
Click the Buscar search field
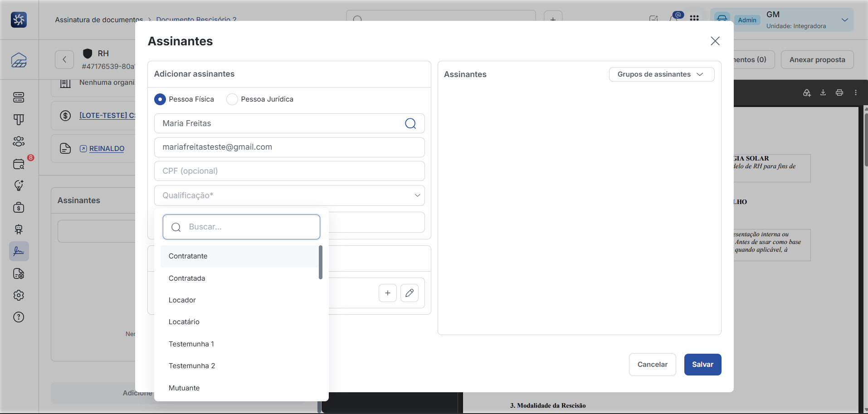pos(241,227)
